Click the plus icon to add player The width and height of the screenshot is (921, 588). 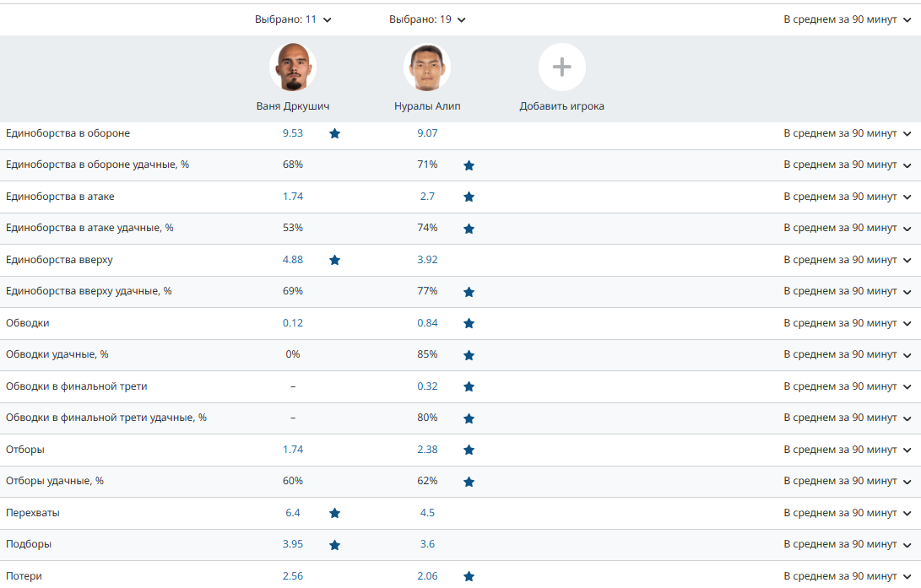[x=562, y=67]
